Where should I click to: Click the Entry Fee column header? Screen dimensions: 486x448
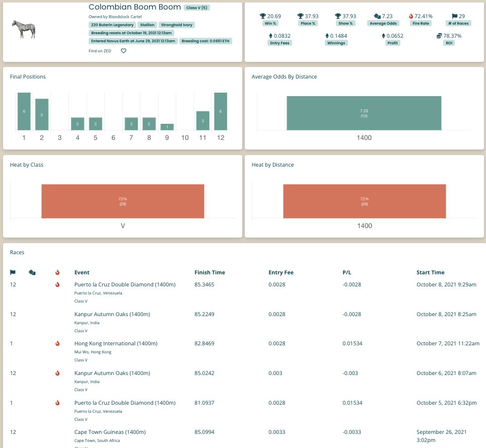tap(281, 272)
